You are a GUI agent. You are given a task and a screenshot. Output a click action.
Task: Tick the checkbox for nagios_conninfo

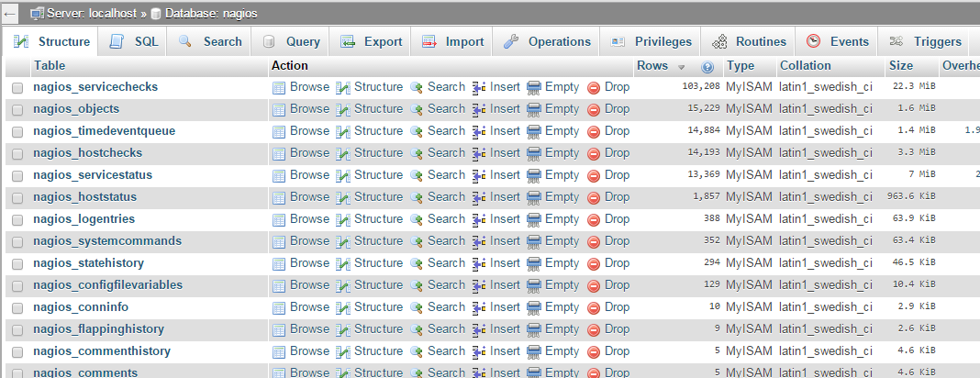coord(17,307)
